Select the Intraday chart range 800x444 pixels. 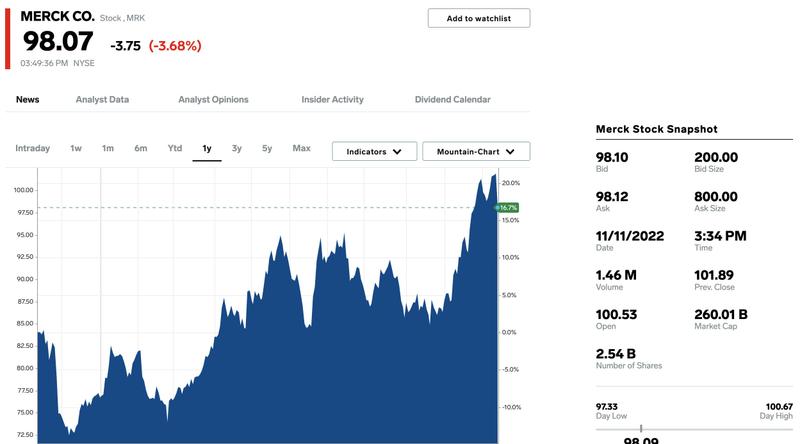pos(33,149)
